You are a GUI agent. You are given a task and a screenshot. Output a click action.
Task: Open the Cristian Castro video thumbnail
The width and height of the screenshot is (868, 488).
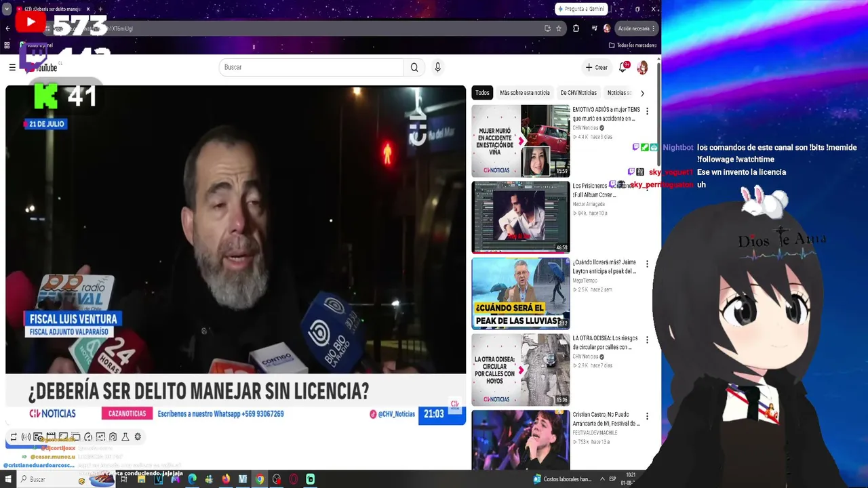[521, 440]
